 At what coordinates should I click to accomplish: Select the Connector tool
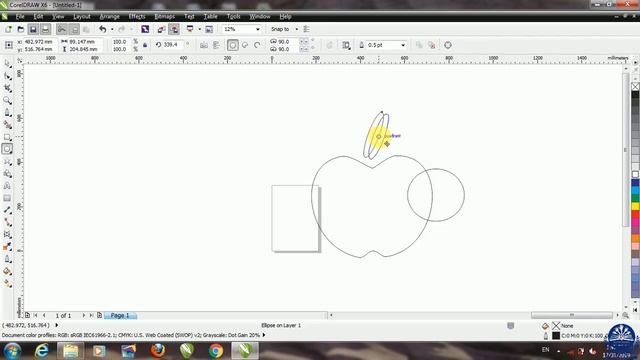7,222
